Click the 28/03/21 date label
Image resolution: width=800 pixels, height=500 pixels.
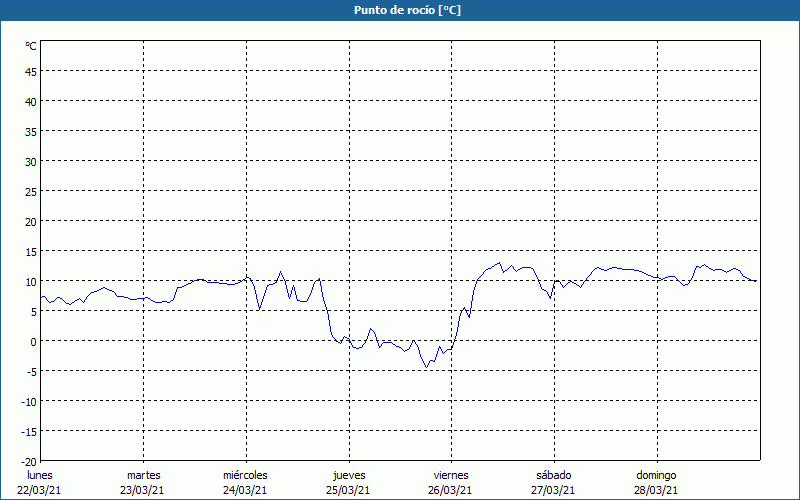click(x=656, y=490)
